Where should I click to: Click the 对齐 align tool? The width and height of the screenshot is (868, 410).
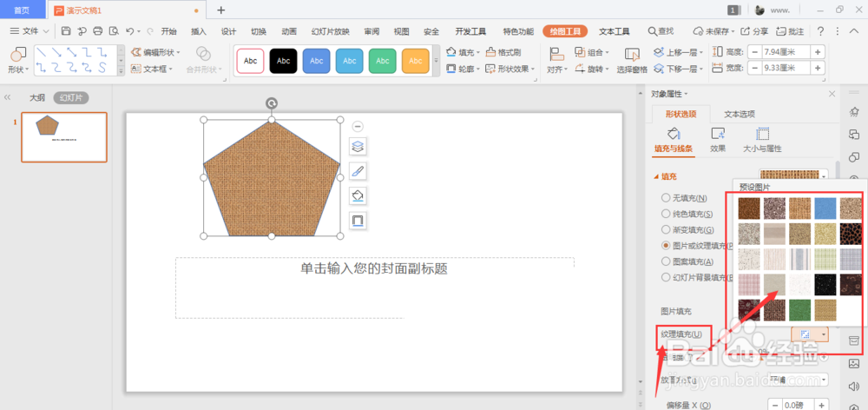556,60
